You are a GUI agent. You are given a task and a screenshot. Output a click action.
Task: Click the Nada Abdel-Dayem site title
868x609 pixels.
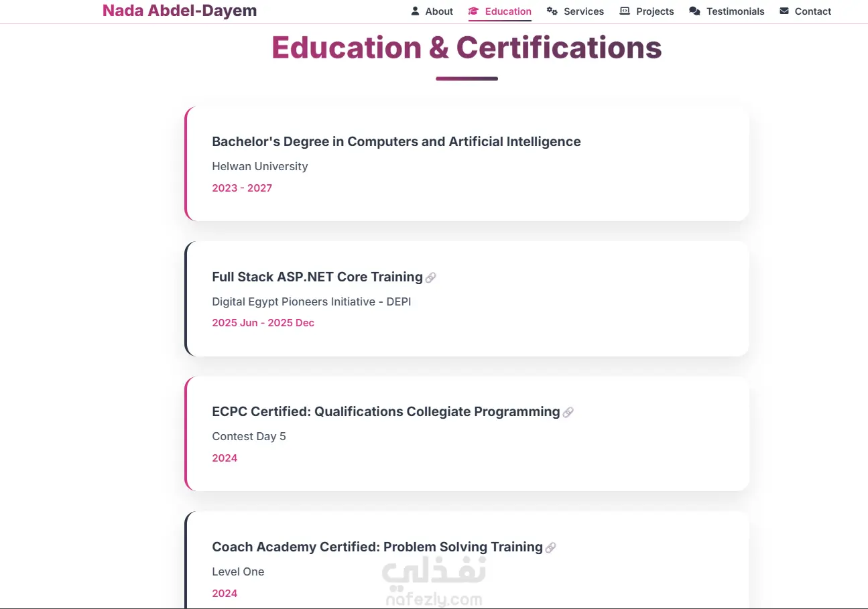(x=180, y=11)
